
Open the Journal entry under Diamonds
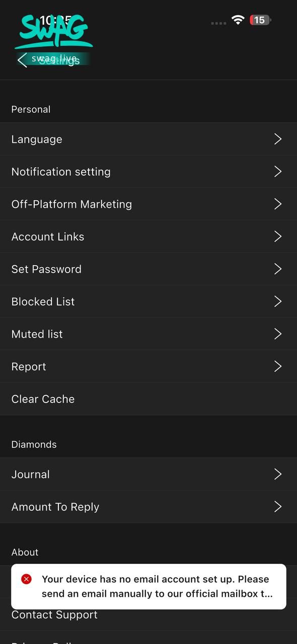click(148, 474)
